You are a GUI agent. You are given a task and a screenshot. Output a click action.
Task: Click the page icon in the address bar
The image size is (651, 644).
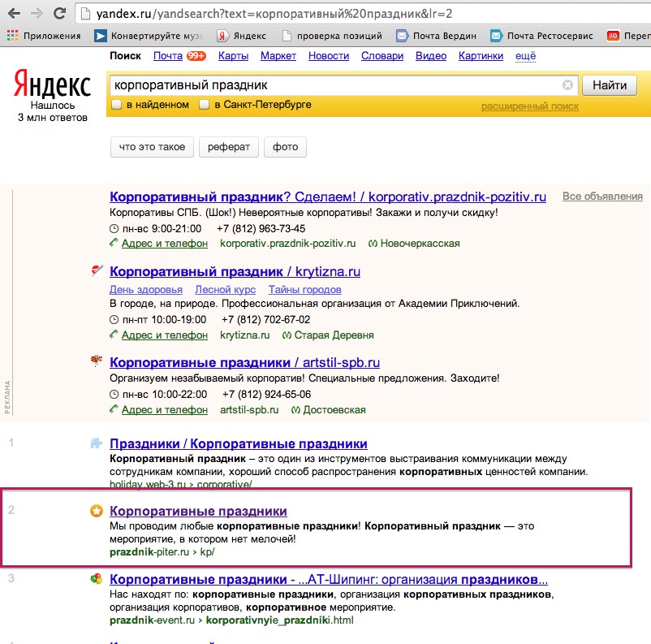[85, 14]
